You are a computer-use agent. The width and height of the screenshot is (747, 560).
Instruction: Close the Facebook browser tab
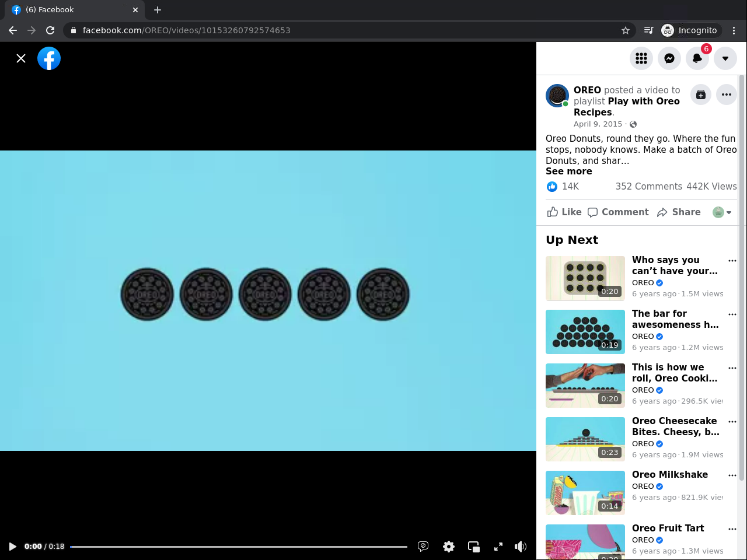(x=135, y=10)
